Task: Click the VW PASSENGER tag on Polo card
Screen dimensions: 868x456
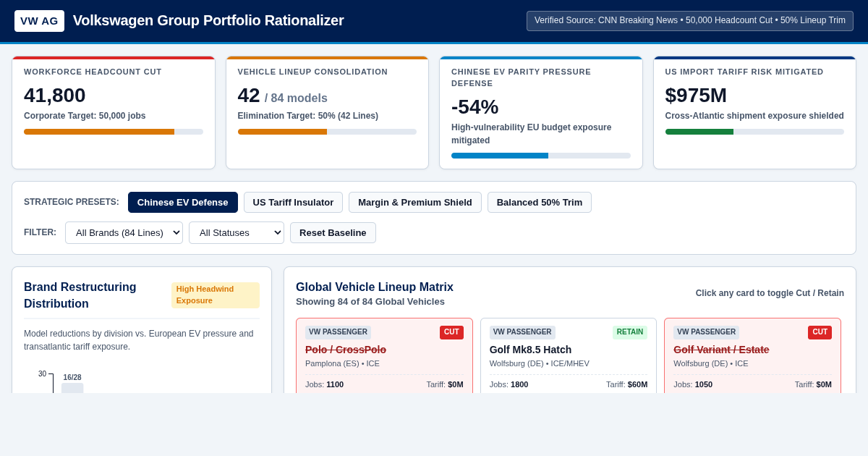Action: point(338,332)
